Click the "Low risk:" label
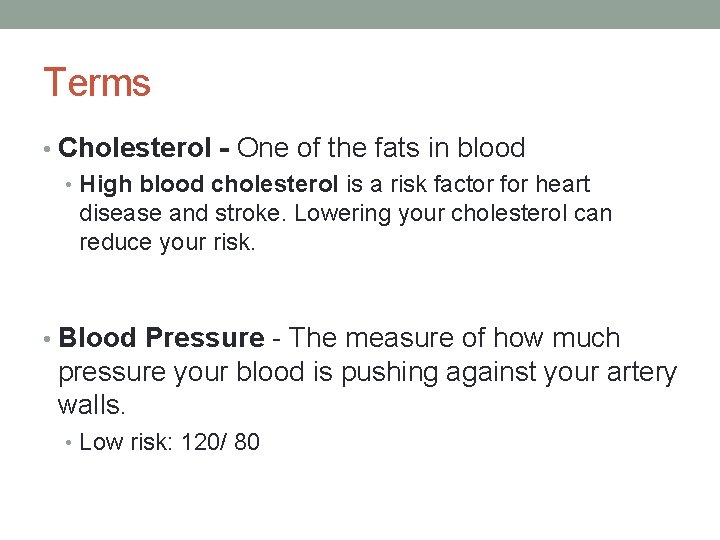 click(x=126, y=442)
